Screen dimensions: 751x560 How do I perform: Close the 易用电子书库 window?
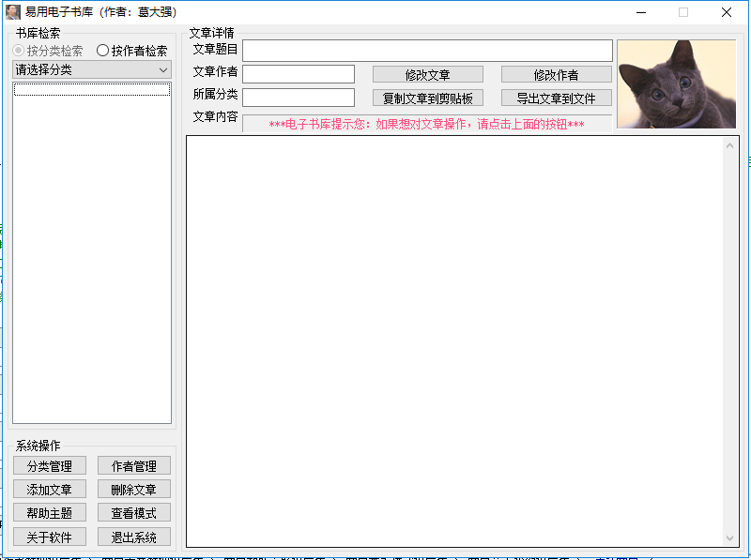[726, 12]
